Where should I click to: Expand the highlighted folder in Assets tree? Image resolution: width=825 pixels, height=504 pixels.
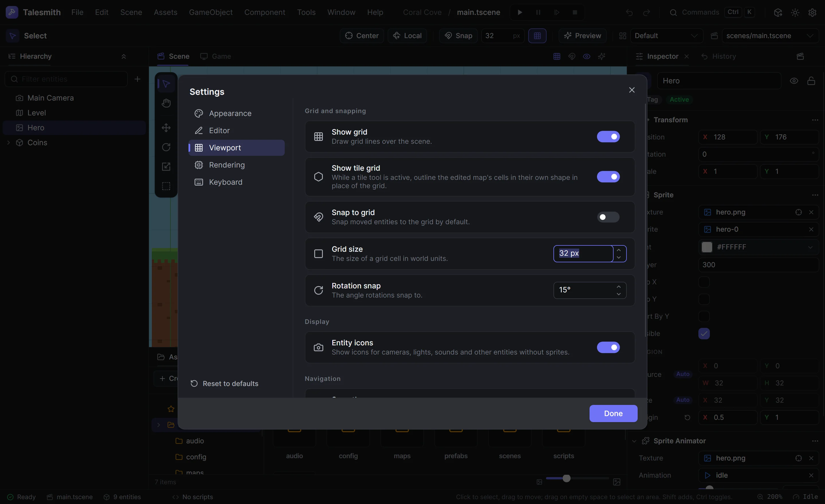point(159,425)
